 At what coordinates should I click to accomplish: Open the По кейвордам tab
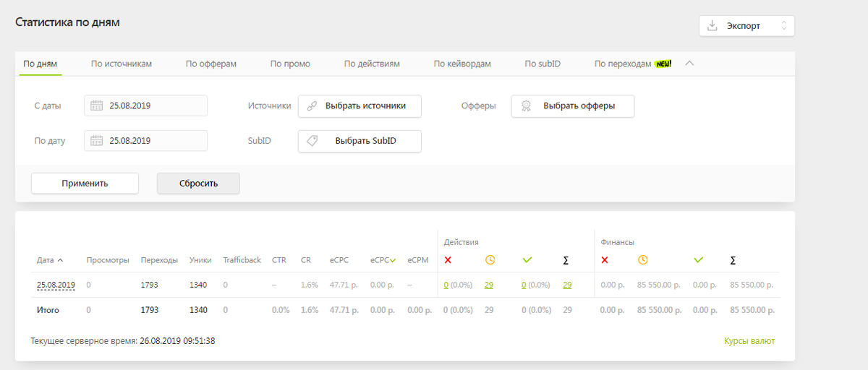click(462, 64)
